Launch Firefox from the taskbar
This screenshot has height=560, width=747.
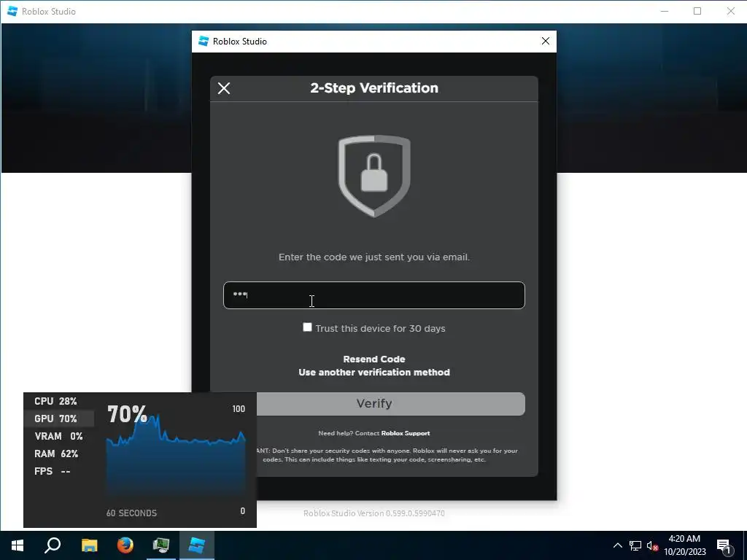[x=125, y=545]
